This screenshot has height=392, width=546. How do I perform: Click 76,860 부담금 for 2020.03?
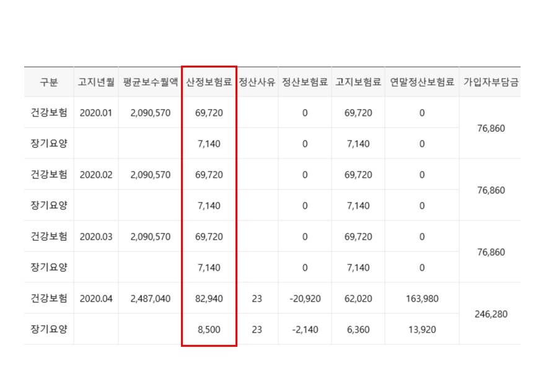tap(491, 253)
